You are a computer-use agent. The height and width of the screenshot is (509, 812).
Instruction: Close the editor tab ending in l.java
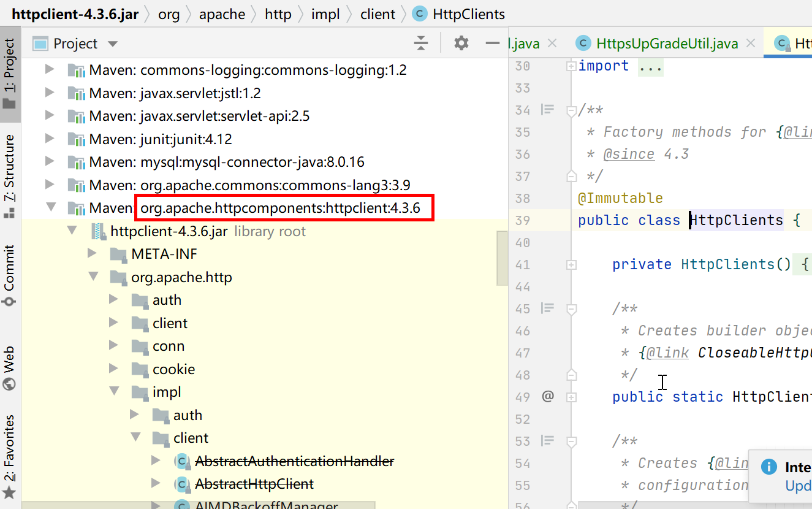[552, 44]
